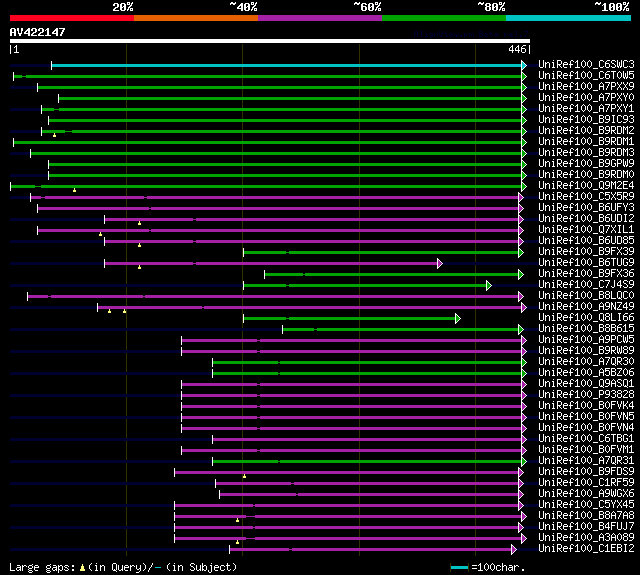Open the UniRef100_C6T0W5 hit label
The image size is (640, 575).
click(x=586, y=75)
